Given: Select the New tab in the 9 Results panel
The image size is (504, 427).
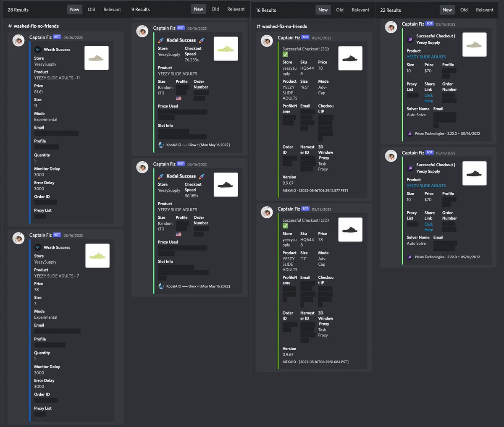Looking at the screenshot, I should tap(199, 9).
